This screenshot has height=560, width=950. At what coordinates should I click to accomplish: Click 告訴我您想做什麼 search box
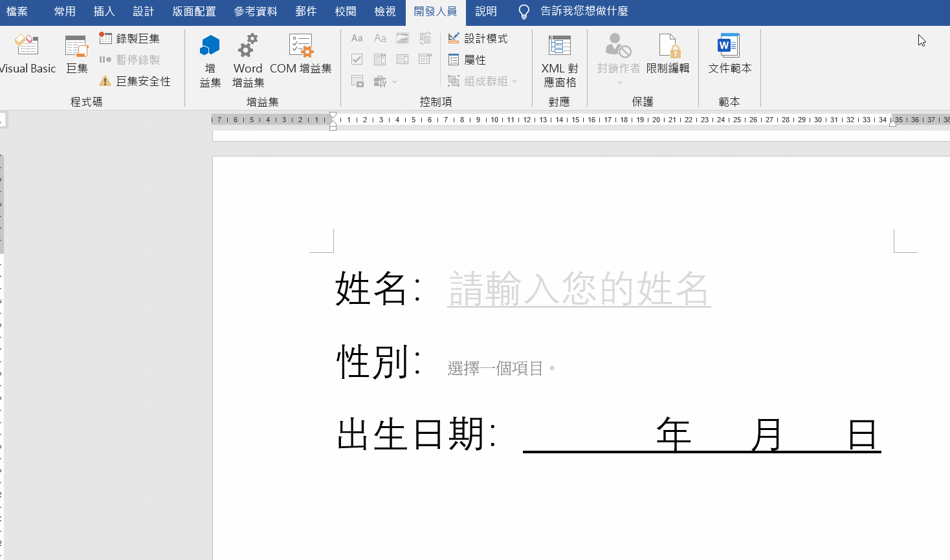tap(584, 12)
